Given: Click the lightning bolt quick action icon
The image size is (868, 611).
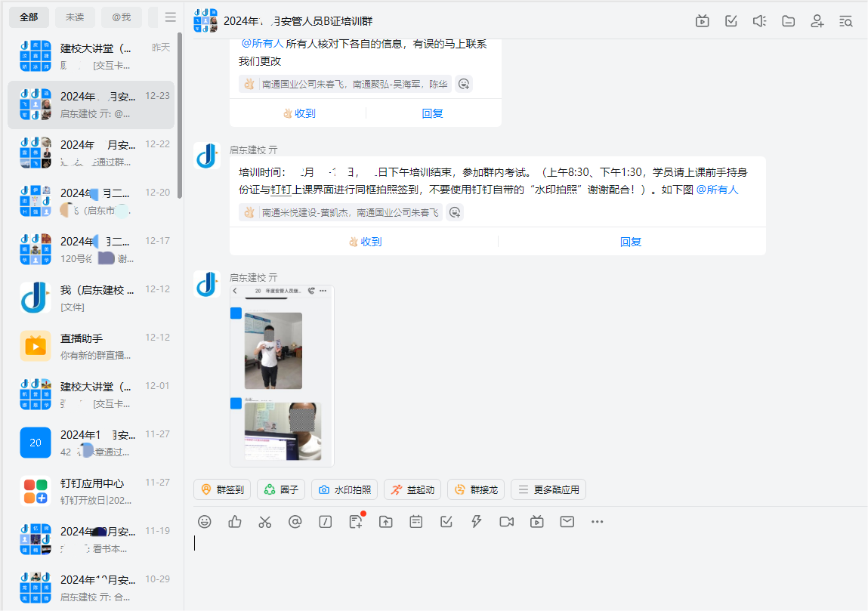Looking at the screenshot, I should click(477, 521).
